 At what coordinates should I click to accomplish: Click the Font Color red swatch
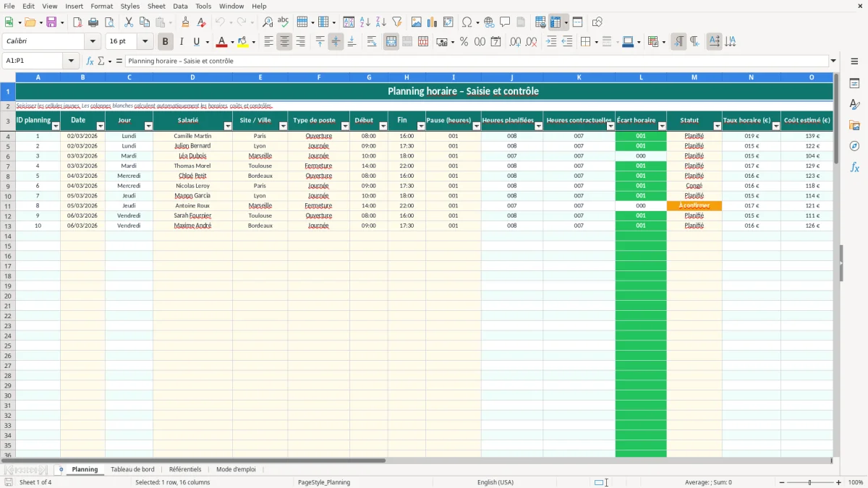222,42
